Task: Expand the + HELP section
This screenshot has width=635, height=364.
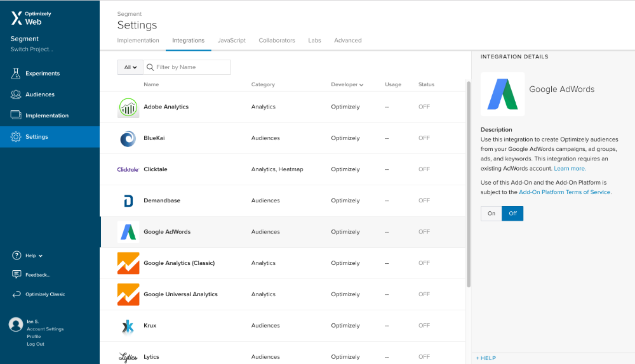Action: [486, 358]
